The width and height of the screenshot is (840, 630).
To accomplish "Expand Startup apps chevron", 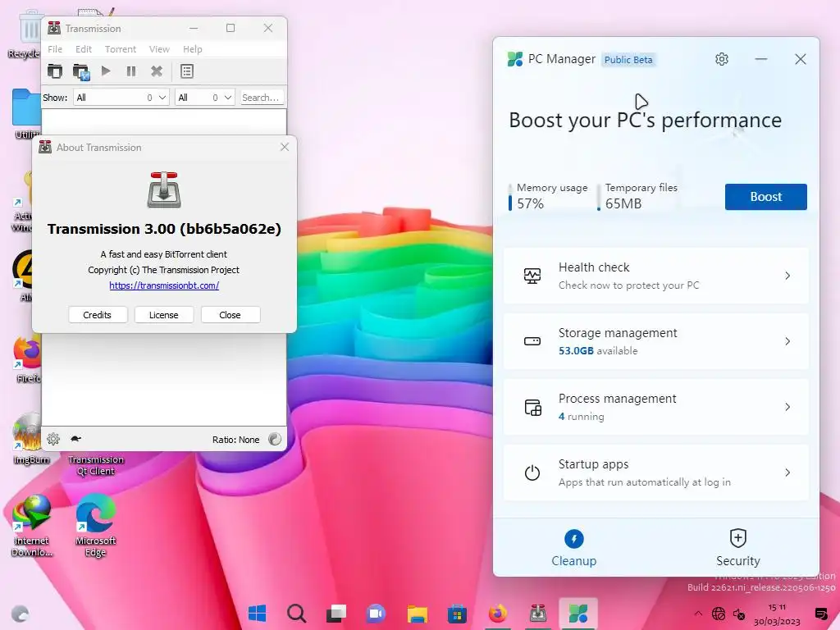I will [787, 472].
